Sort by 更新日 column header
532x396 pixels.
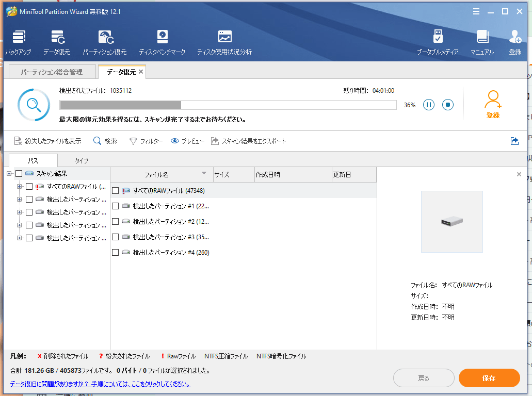[x=354, y=175]
